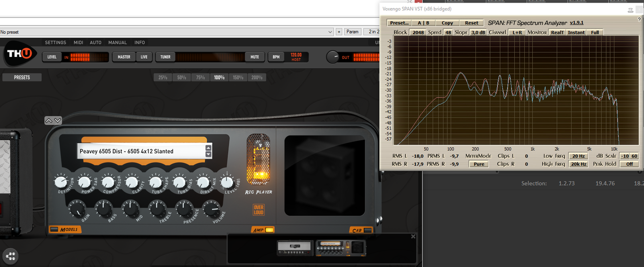Open the MIDI menu

click(78, 43)
